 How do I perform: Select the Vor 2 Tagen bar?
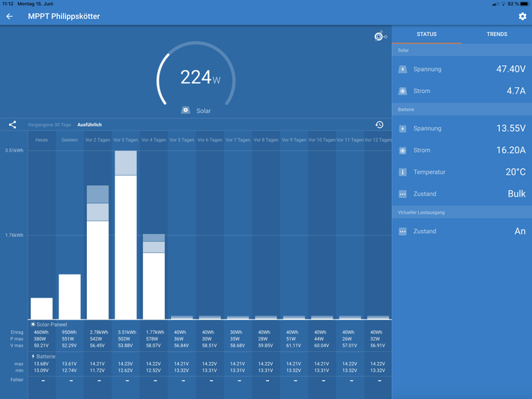tap(97, 252)
